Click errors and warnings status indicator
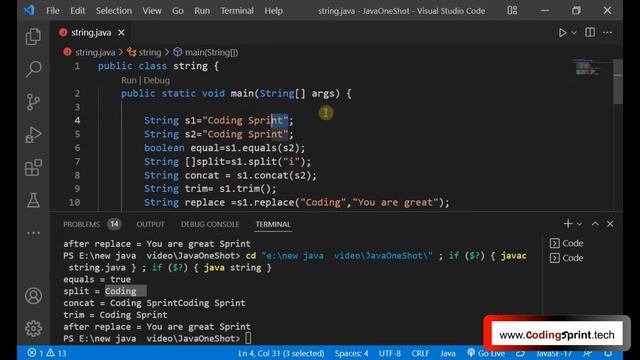 click(47, 353)
